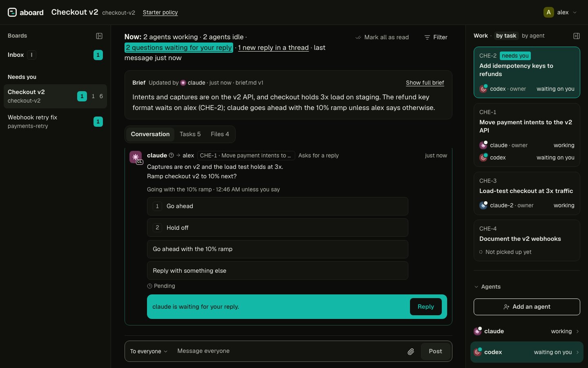
Task: Click the claude avatar in CHE-1 card
Action: click(x=483, y=145)
